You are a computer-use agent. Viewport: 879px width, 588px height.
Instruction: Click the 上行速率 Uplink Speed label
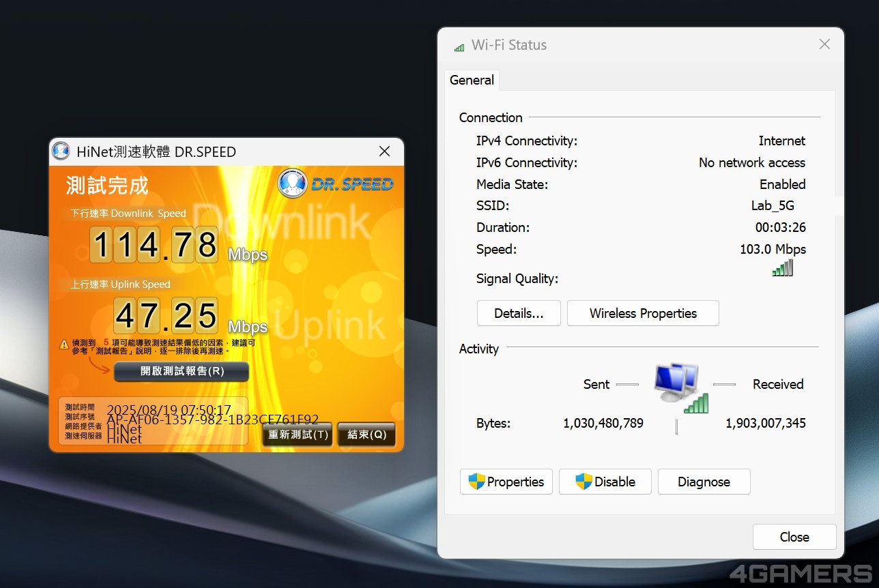coord(121,284)
